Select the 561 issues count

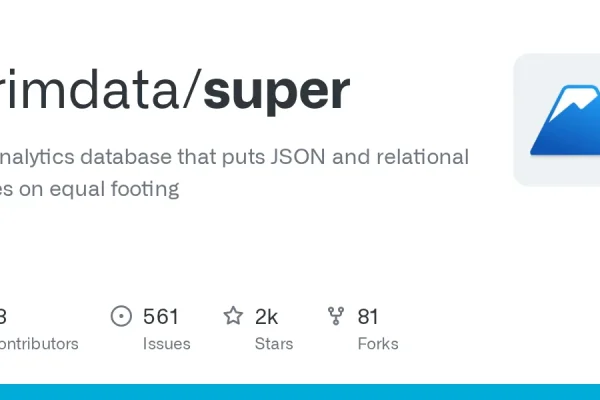click(x=161, y=317)
